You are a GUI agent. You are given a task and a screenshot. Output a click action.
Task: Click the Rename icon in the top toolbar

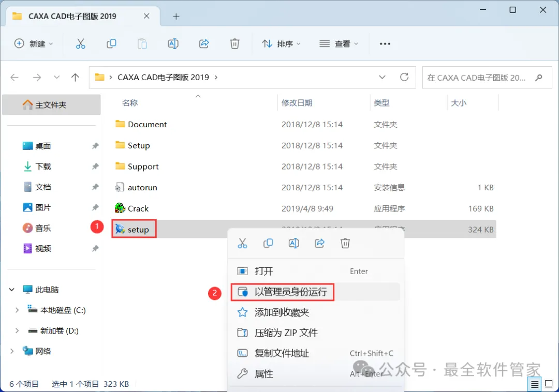173,44
